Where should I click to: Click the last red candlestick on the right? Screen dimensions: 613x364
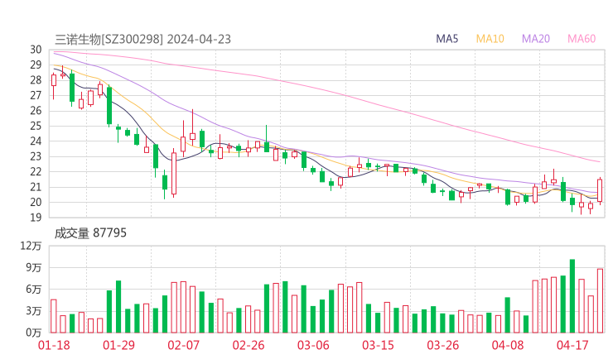coord(600,190)
